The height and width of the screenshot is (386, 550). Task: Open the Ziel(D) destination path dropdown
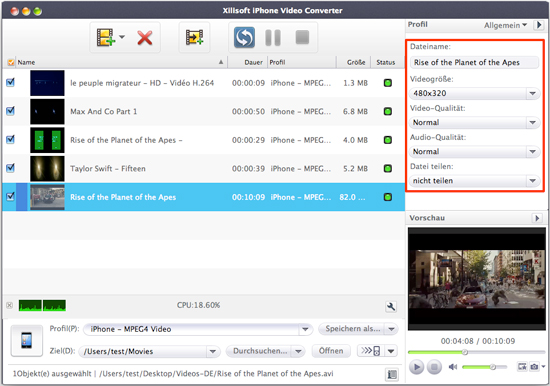click(x=150, y=351)
